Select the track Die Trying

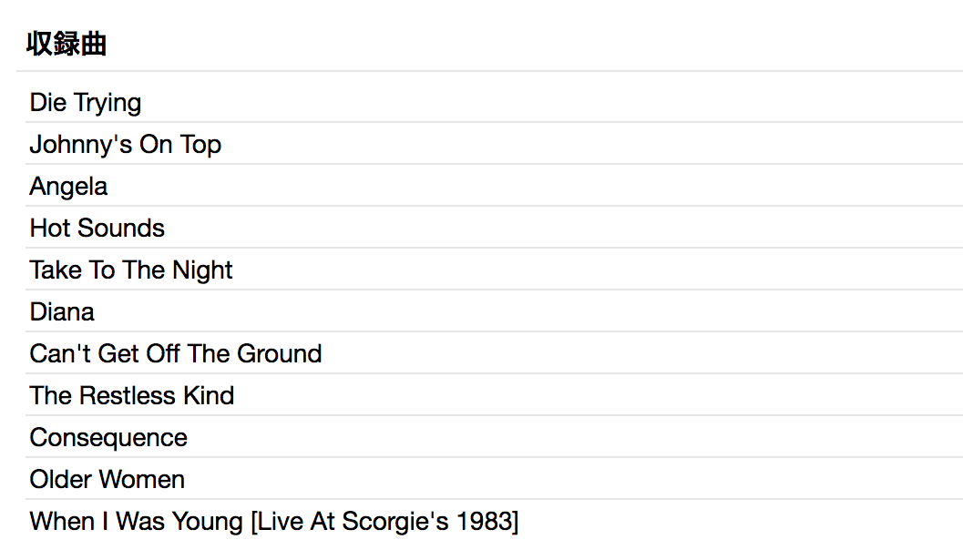[86, 102]
